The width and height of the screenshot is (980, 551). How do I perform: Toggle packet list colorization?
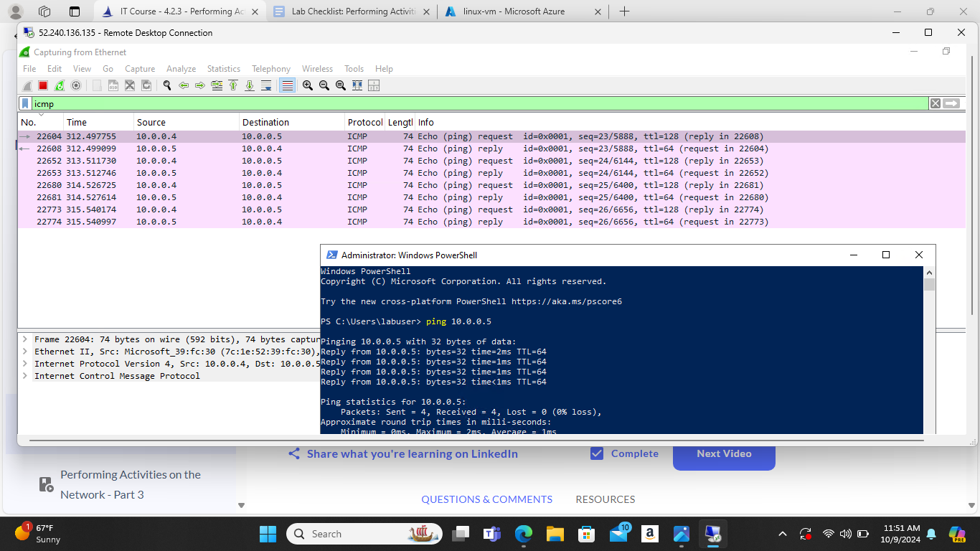286,85
